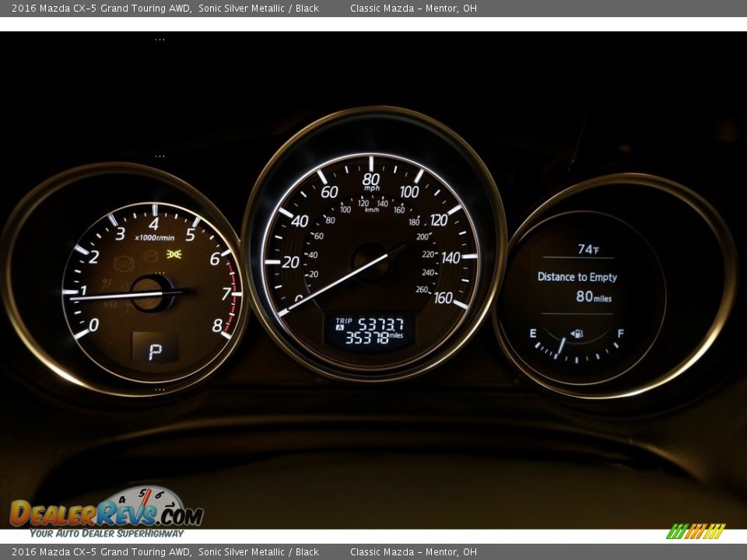Viewport: 747px width, 560px height.
Task: Click the fuel gauge F marker
Action: coord(620,334)
